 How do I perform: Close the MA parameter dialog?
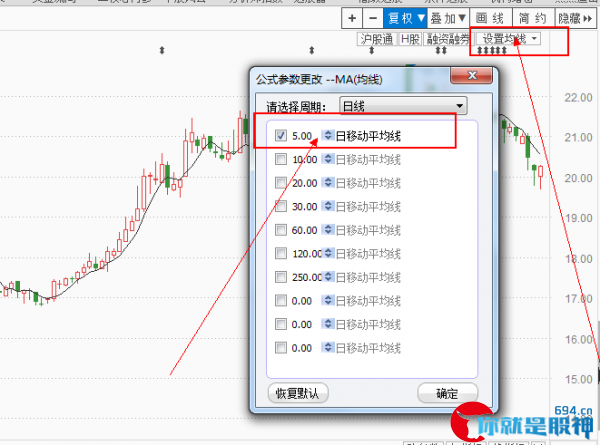pos(472,75)
